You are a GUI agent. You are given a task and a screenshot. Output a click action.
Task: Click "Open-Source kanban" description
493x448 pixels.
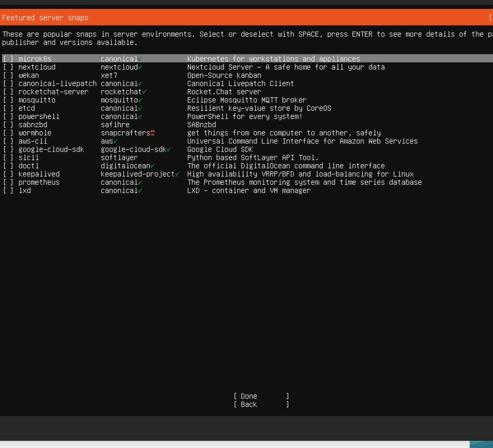tap(224, 75)
